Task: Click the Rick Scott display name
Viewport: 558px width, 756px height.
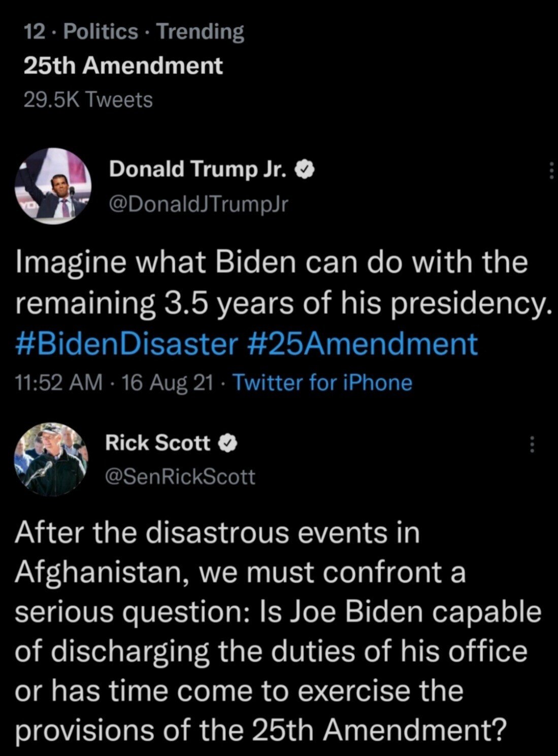Action: [x=157, y=443]
